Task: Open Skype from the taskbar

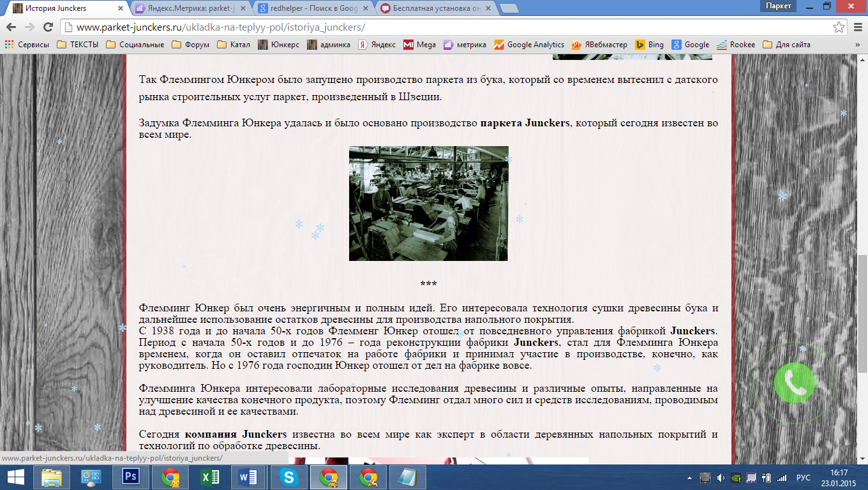Action: coord(289,477)
